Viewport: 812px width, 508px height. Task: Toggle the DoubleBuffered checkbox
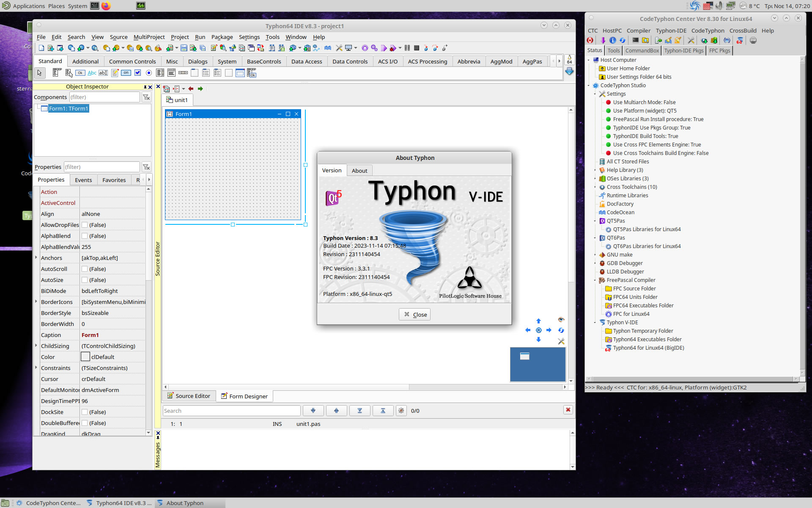pos(85,423)
